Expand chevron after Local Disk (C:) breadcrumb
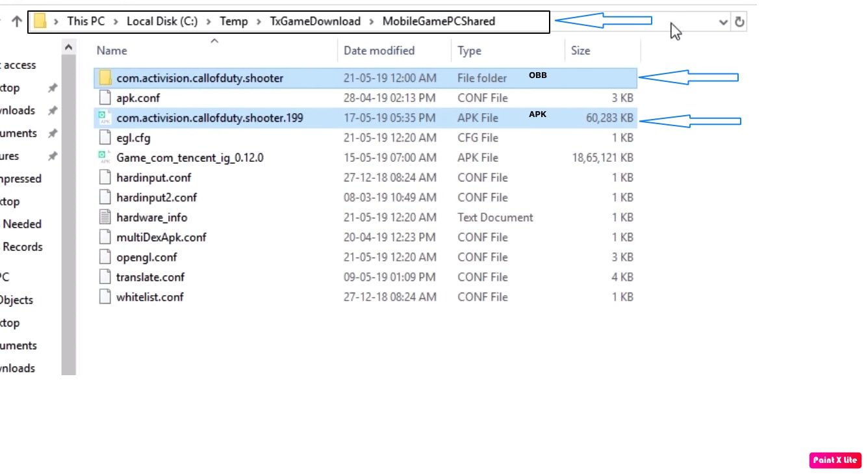 209,21
